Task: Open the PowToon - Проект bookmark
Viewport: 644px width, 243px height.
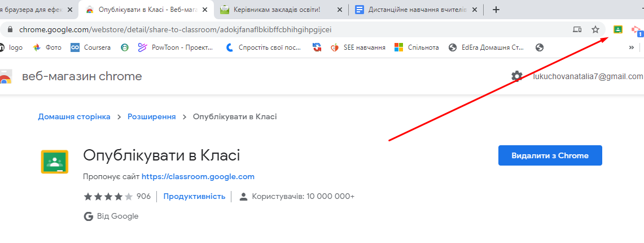Action: coord(176,47)
